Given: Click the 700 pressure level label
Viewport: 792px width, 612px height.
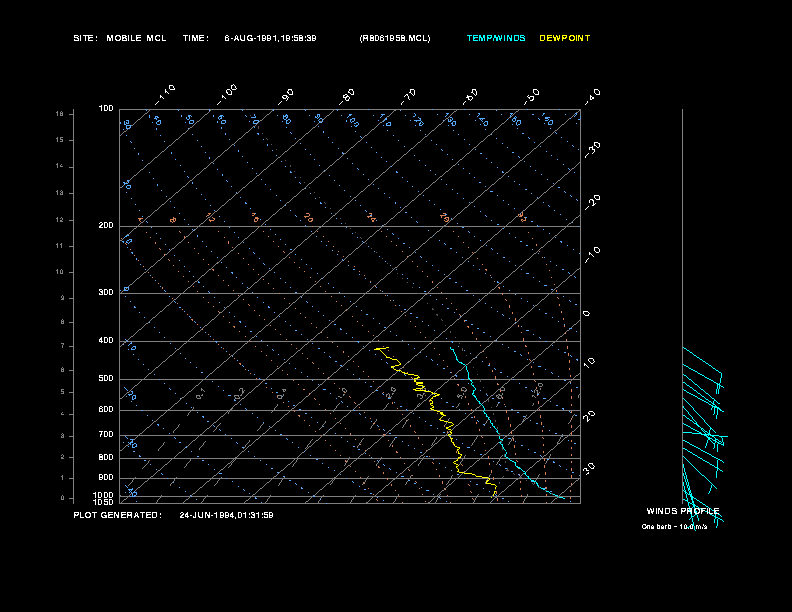Looking at the screenshot, I should click(106, 435).
